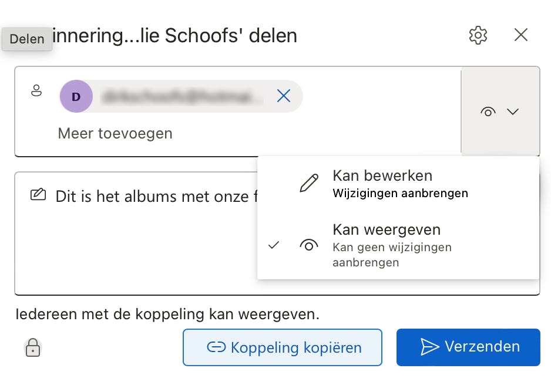Click the eye permission icon in the top row
Image resolution: width=551 pixels, height=392 pixels.
(x=488, y=111)
